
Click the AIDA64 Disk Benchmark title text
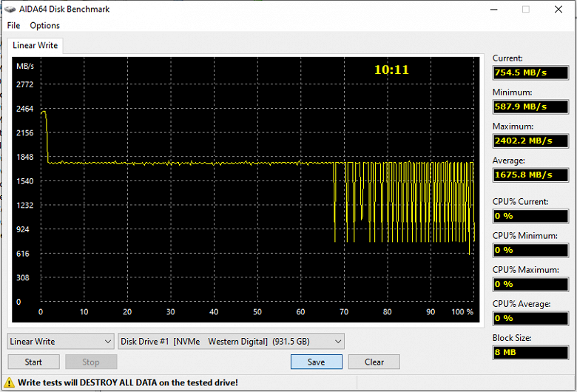(64, 9)
